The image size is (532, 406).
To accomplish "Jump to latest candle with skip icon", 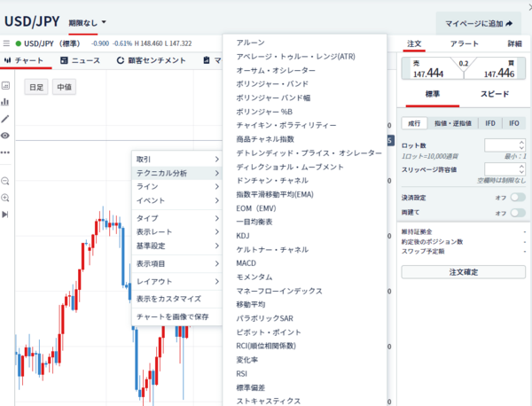I will pos(6,214).
